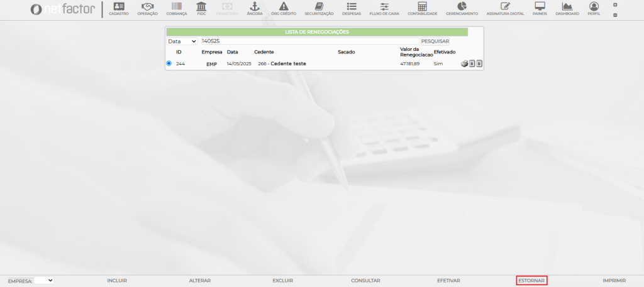
Task: Open the Operação handshake icon
Action: (x=147, y=7)
